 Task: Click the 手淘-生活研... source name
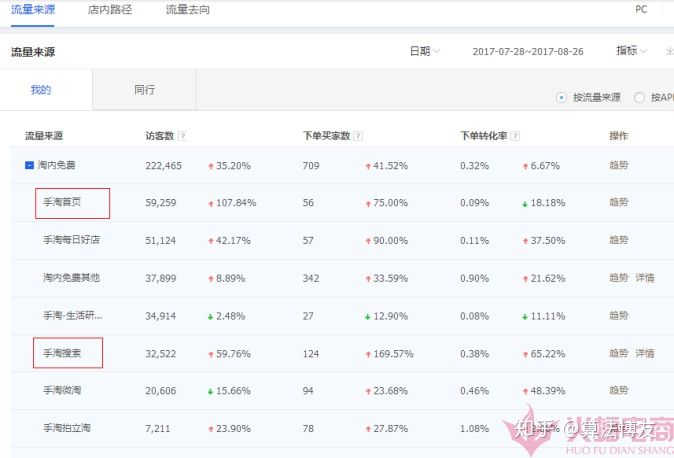(x=73, y=316)
